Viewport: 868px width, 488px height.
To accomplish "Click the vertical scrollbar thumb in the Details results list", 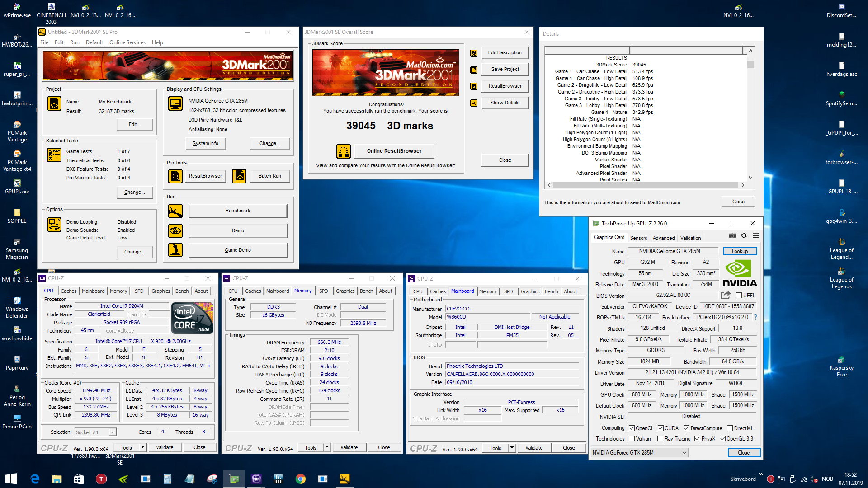I will click(x=750, y=64).
